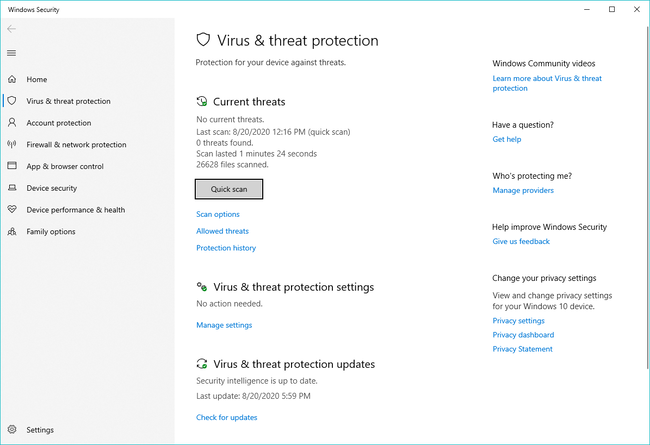
Task: Open Allowed threats link
Action: click(x=223, y=231)
